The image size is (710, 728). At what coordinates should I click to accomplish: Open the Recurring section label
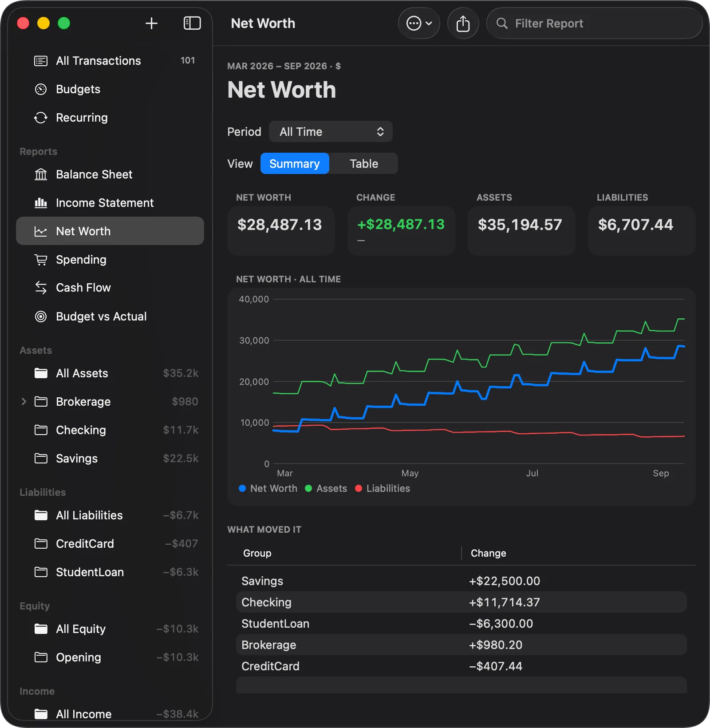pyautogui.click(x=82, y=118)
